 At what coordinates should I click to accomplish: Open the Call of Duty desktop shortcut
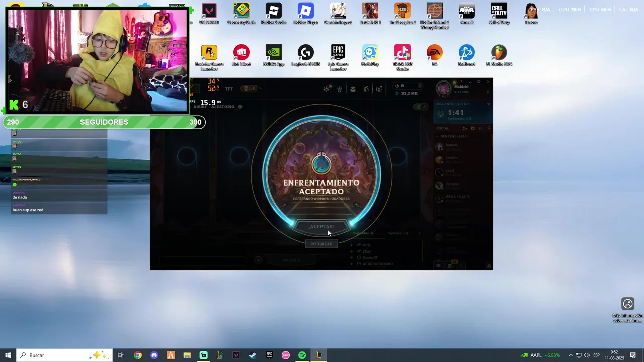pos(499,14)
